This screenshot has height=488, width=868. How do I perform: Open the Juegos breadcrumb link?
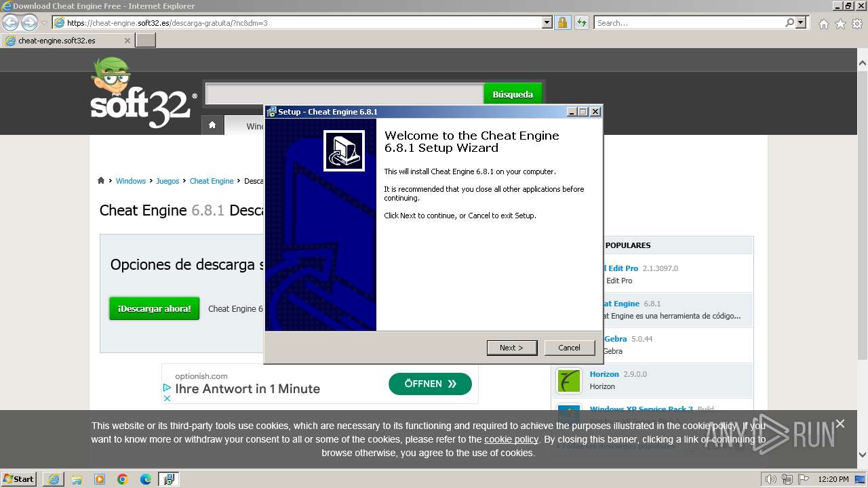(167, 181)
